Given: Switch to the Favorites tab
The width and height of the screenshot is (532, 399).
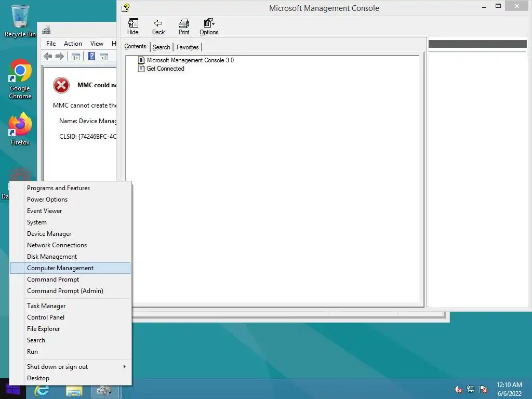Looking at the screenshot, I should tap(187, 47).
